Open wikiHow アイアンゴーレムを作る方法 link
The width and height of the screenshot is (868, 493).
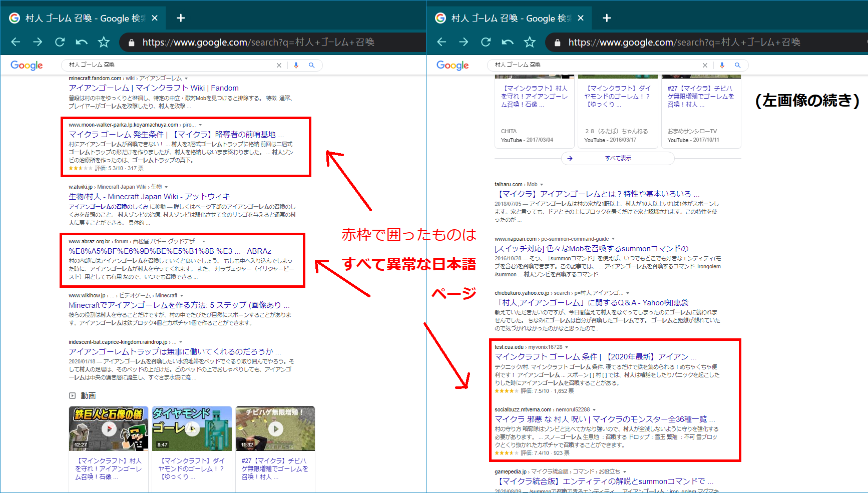coord(179,305)
